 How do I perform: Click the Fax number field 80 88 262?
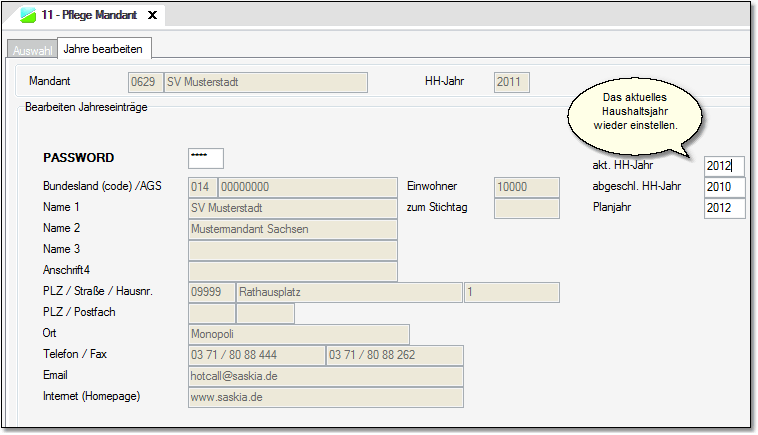[x=394, y=355]
